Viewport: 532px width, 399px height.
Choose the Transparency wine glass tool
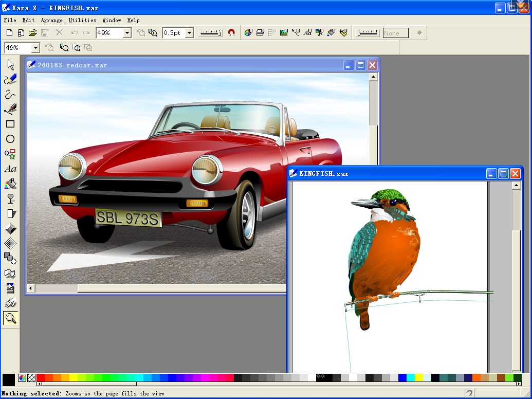click(x=10, y=199)
